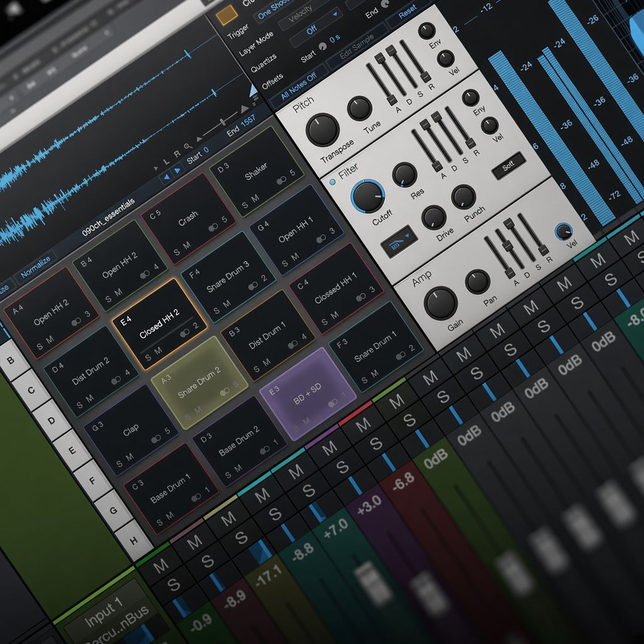Viewport: 644px width, 644px height.
Task: Click the Env knob in the Pitch section
Action: [x=427, y=31]
